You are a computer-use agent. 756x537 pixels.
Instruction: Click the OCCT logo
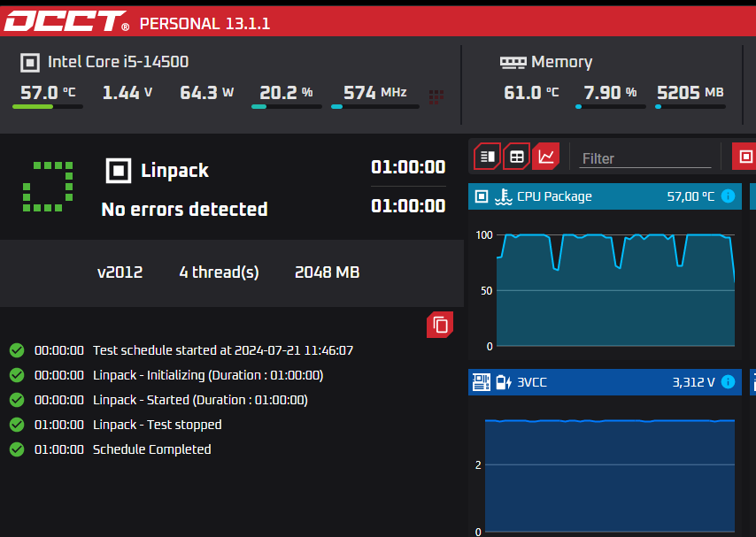(67, 21)
